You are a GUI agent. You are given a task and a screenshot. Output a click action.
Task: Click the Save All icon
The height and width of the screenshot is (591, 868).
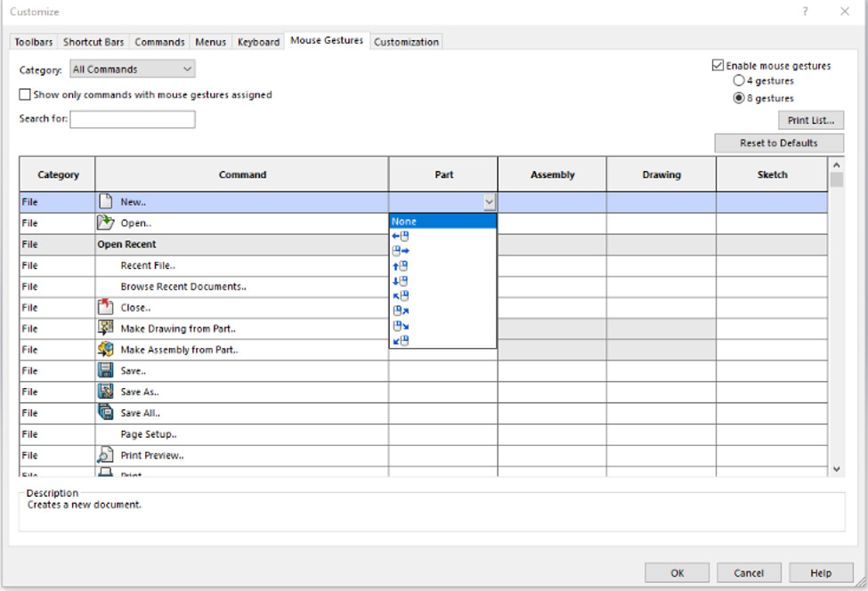click(x=105, y=412)
